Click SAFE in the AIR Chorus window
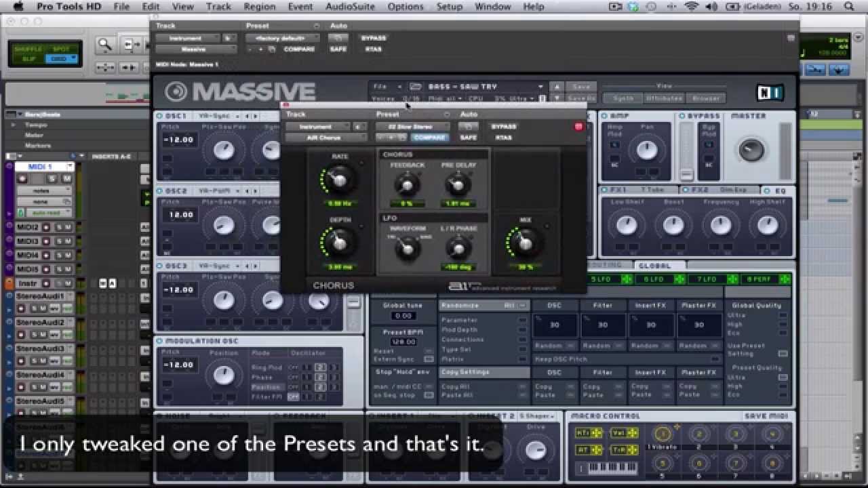The width and height of the screenshot is (868, 488). 469,138
